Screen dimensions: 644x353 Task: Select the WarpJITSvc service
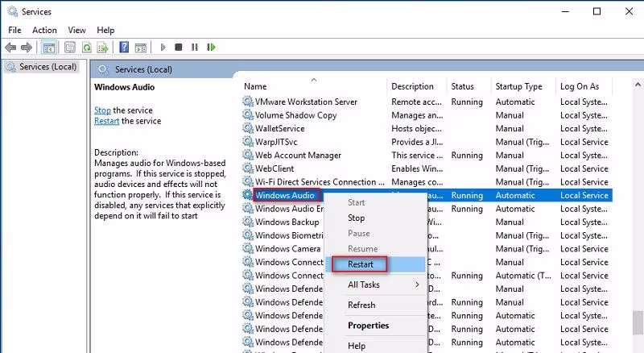tap(276, 142)
